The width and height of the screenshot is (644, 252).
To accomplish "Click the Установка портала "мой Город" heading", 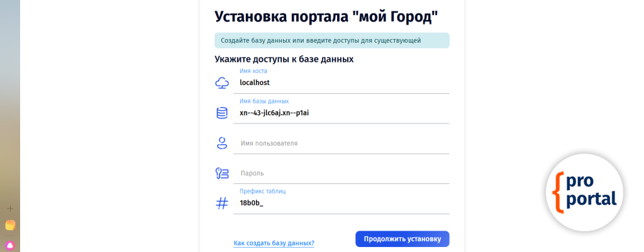I will pos(326,16).
